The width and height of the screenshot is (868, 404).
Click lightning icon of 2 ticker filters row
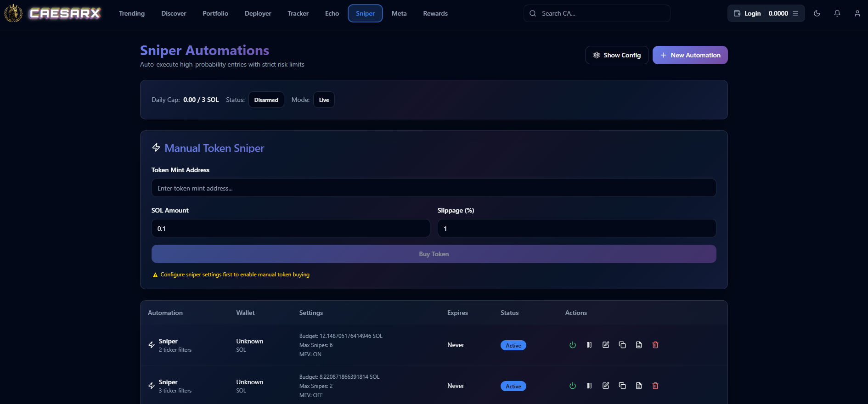(x=152, y=345)
